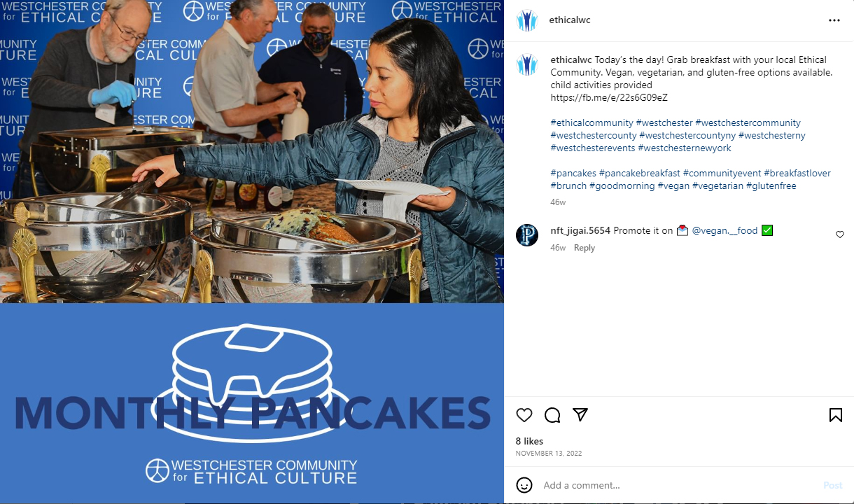View the 8 likes list
The image size is (854, 504).
(x=529, y=441)
